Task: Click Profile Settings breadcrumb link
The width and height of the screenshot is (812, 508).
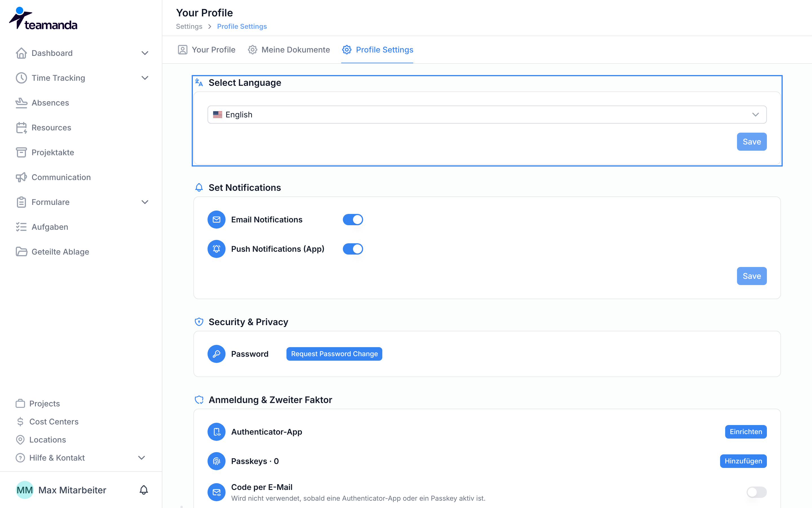Action: (x=242, y=27)
